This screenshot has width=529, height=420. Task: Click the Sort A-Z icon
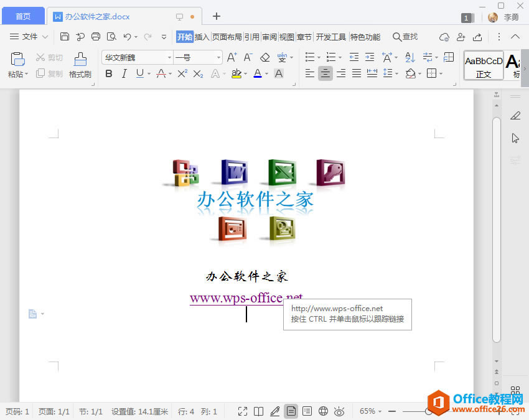click(410, 57)
